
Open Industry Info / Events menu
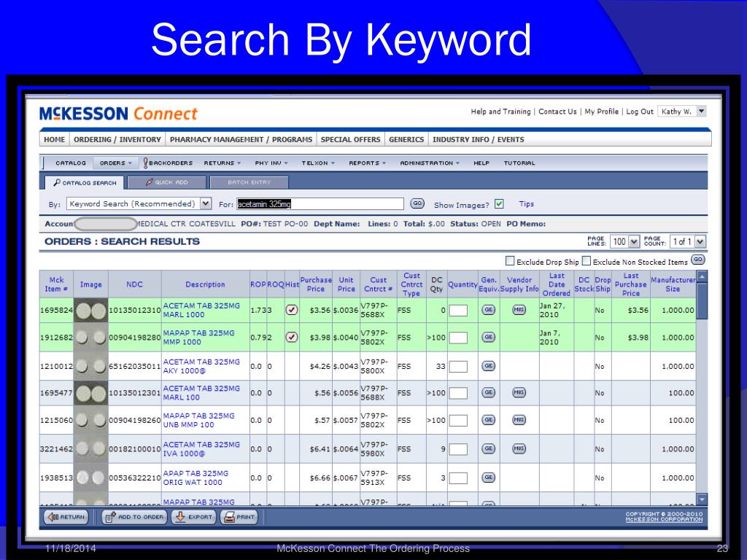click(x=479, y=139)
